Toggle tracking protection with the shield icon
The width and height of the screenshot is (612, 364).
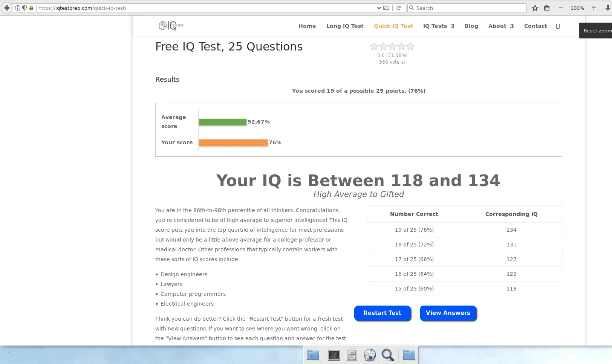click(x=24, y=8)
